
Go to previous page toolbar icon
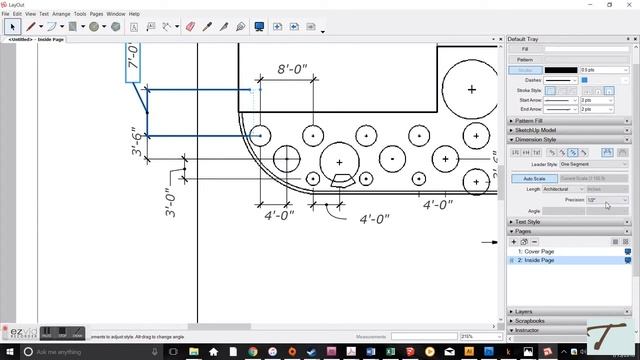pyautogui.click(x=294, y=27)
